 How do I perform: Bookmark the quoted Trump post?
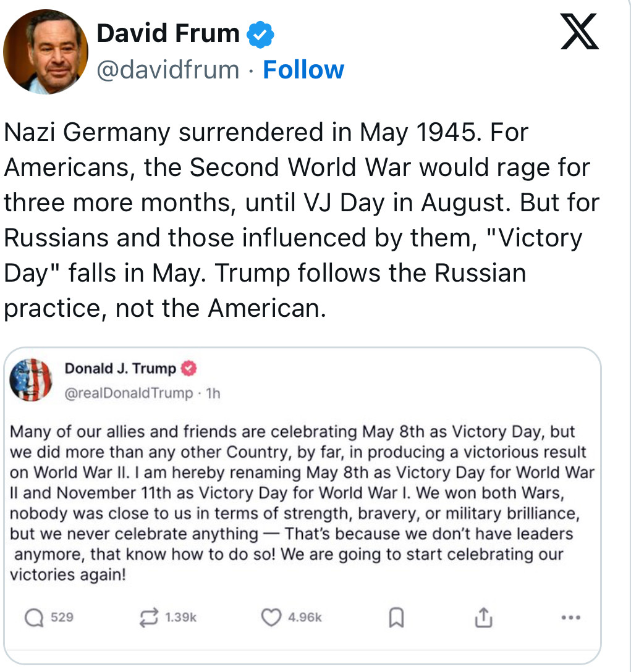pos(396,618)
